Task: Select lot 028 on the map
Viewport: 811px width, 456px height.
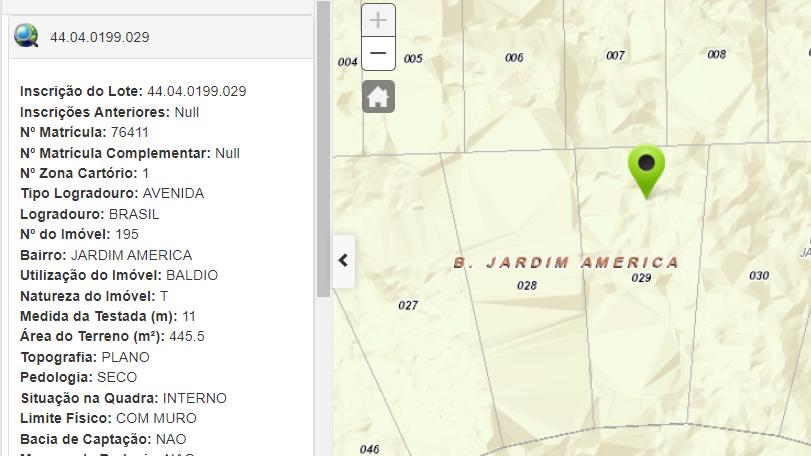Action: tap(526, 286)
